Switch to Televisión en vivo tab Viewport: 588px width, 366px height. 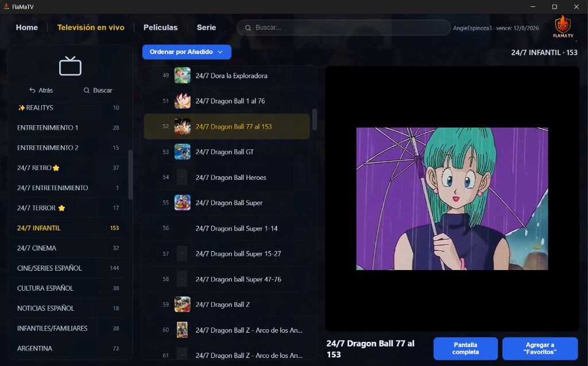(x=91, y=28)
